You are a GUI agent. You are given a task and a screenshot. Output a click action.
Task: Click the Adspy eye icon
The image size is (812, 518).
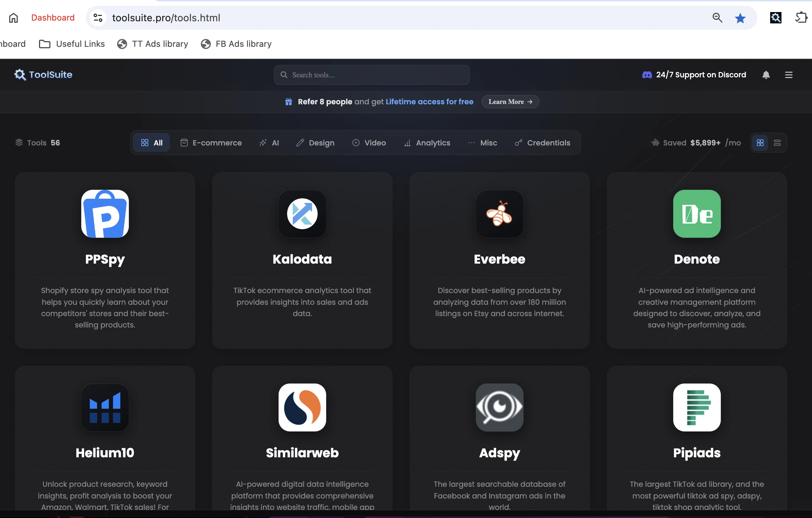500,407
